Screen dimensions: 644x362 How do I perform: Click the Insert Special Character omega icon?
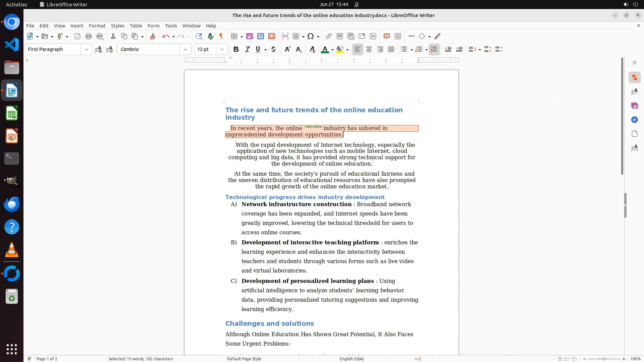tap(311, 36)
